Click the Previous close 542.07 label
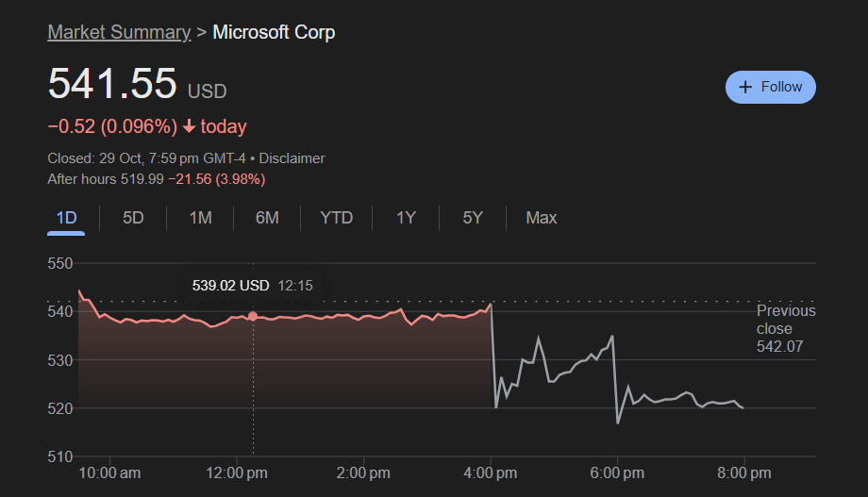The image size is (868, 497). 785,329
